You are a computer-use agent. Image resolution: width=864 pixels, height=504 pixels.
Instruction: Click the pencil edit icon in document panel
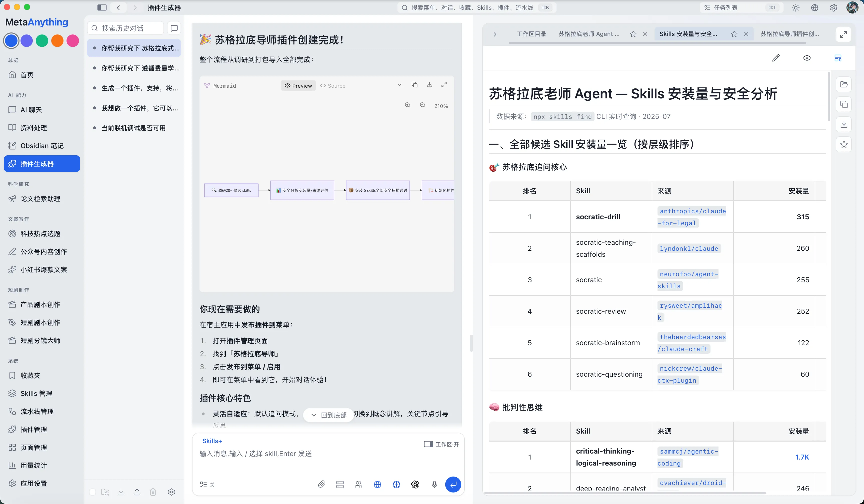(x=776, y=58)
